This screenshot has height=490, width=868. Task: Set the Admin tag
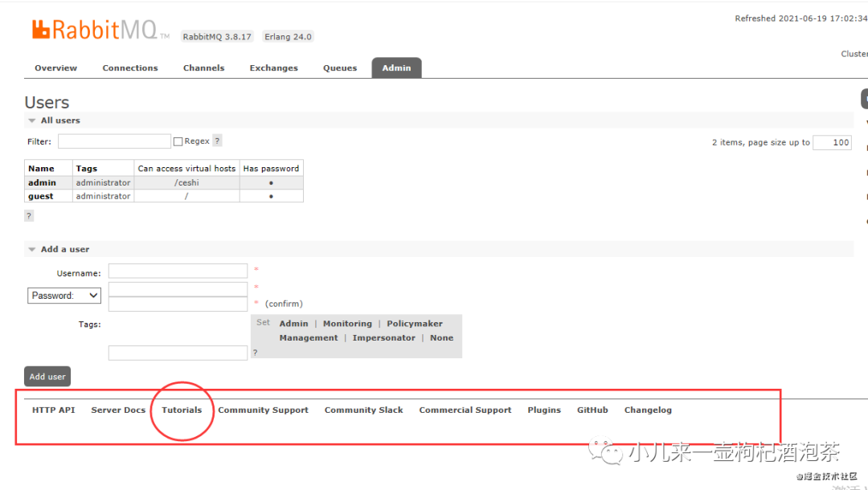click(x=293, y=324)
